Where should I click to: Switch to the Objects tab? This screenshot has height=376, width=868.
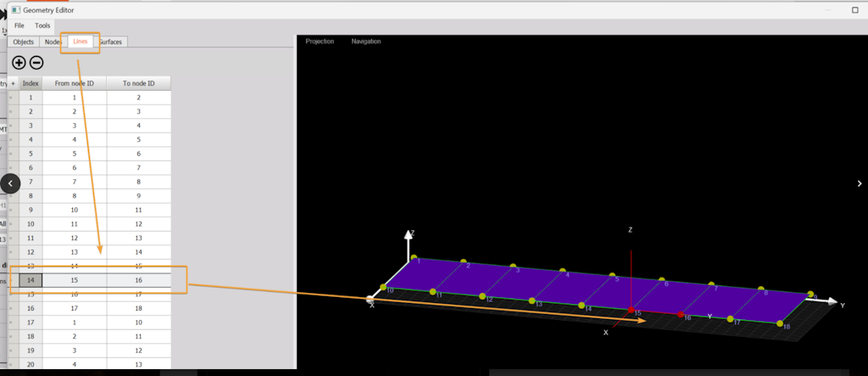(x=23, y=42)
